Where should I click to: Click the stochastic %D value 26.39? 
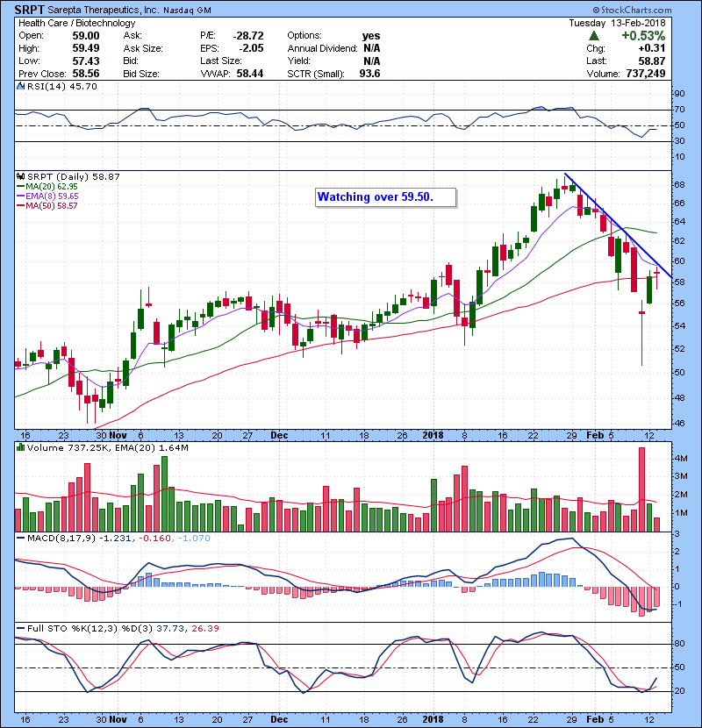coord(204,629)
